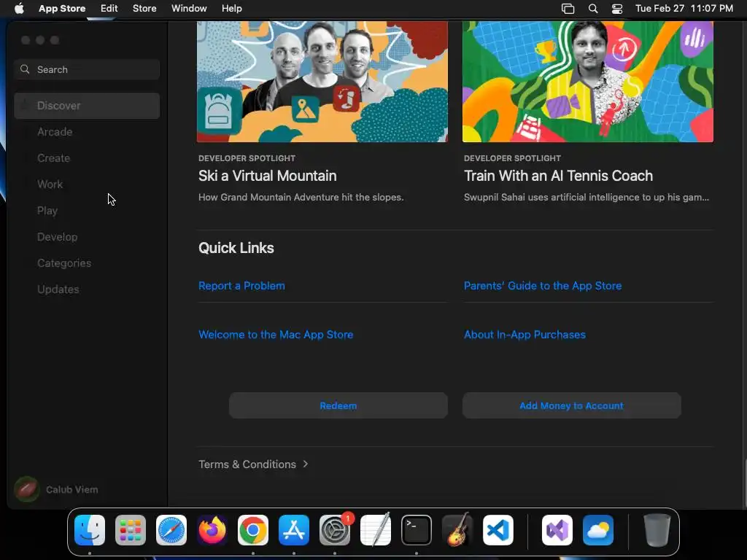Click the Calub Viem account avatar
The height and width of the screenshot is (560, 747).
point(27,489)
